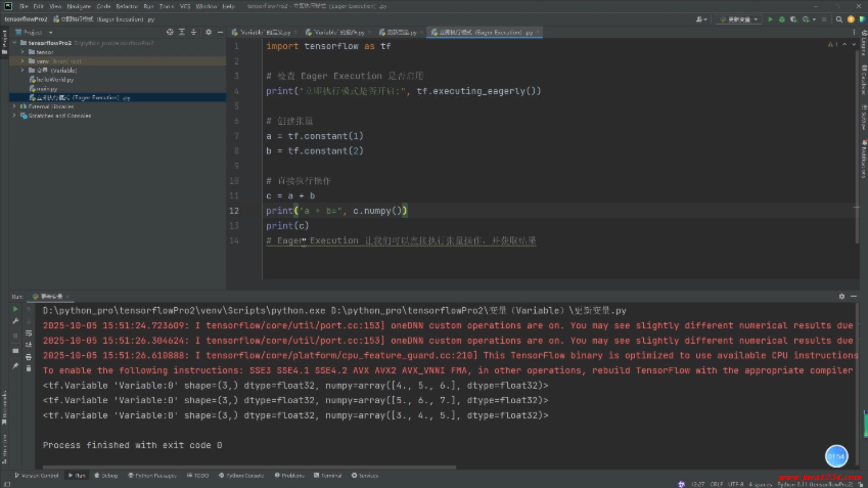Click the green Run button in top toolbar
The width and height of the screenshot is (868, 488).
pyautogui.click(x=770, y=19)
